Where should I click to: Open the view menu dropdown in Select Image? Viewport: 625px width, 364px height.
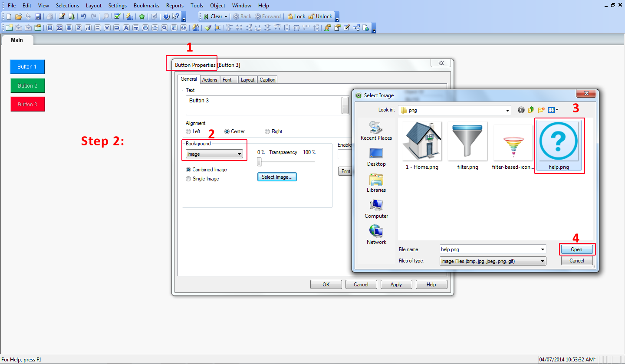(x=553, y=110)
